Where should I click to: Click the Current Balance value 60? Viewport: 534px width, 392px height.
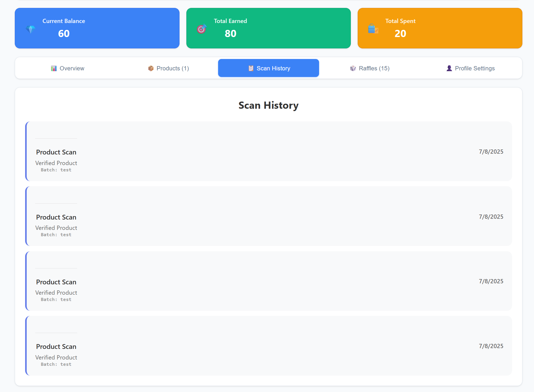64,34
